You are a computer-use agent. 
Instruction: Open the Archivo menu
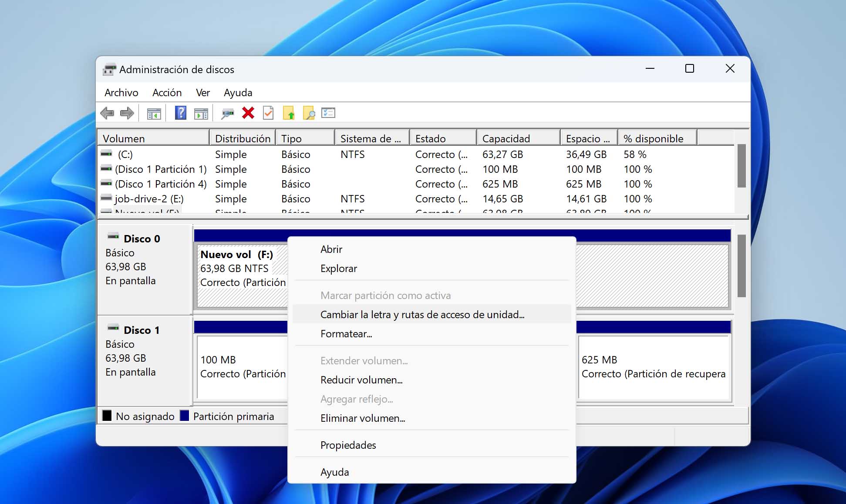121,92
